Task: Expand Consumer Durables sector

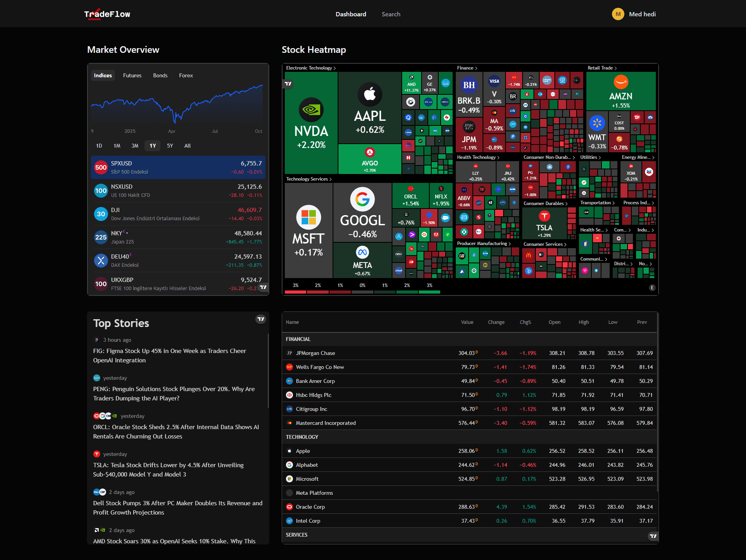Action: (x=545, y=203)
